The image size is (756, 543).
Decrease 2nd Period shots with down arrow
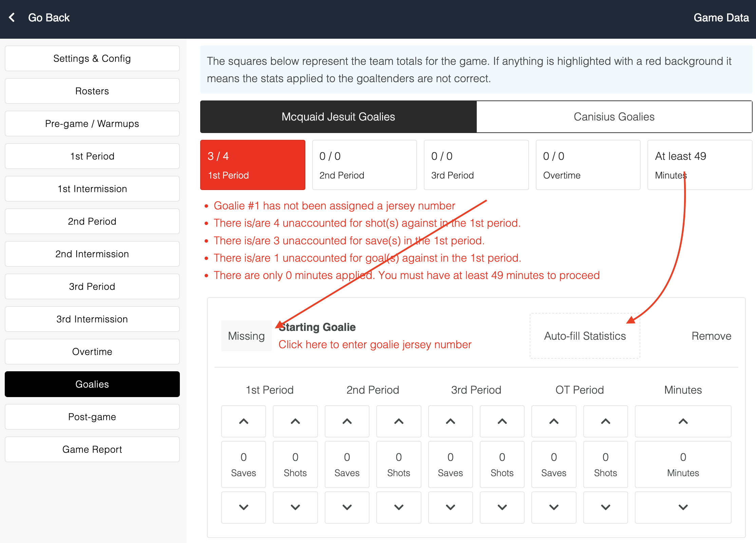399,507
